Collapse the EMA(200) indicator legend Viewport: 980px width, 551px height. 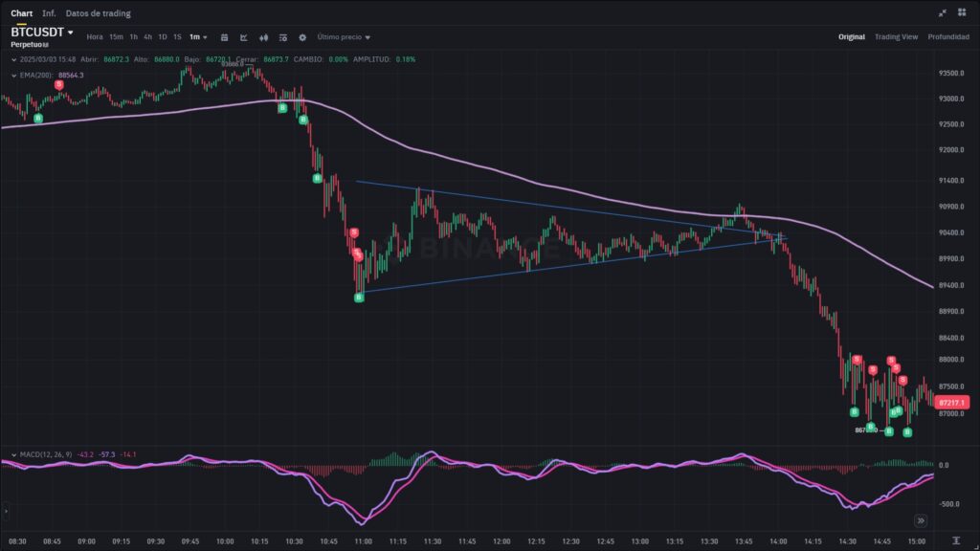tap(13, 75)
